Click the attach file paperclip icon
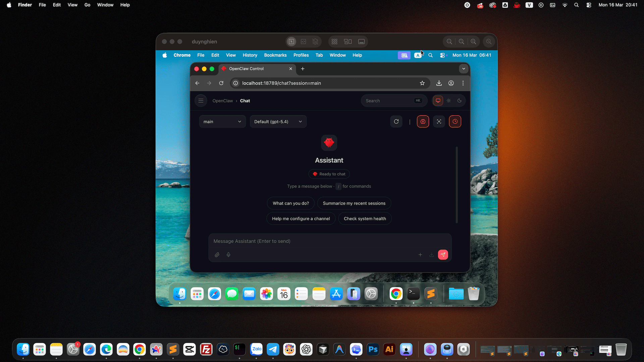Viewport: 644px width, 362px height. click(217, 255)
